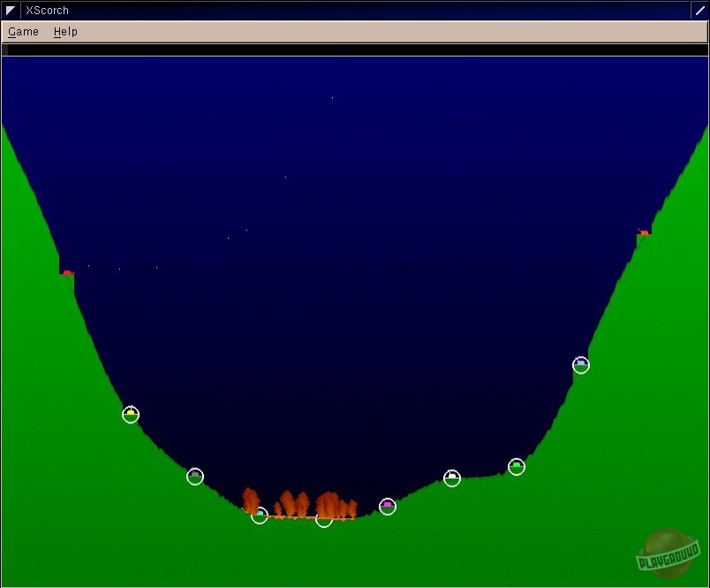Open the Game menu
The image size is (710, 588).
tap(23, 32)
